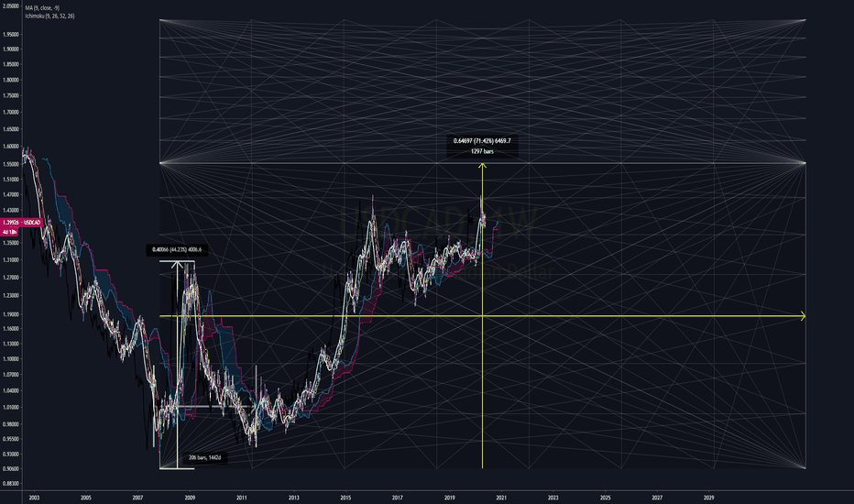
Task: Click the 1.80000 price axis label
Action: [x=11, y=80]
